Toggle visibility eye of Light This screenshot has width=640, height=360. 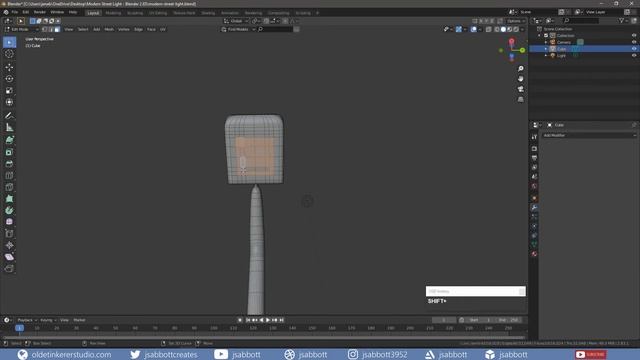pos(634,56)
